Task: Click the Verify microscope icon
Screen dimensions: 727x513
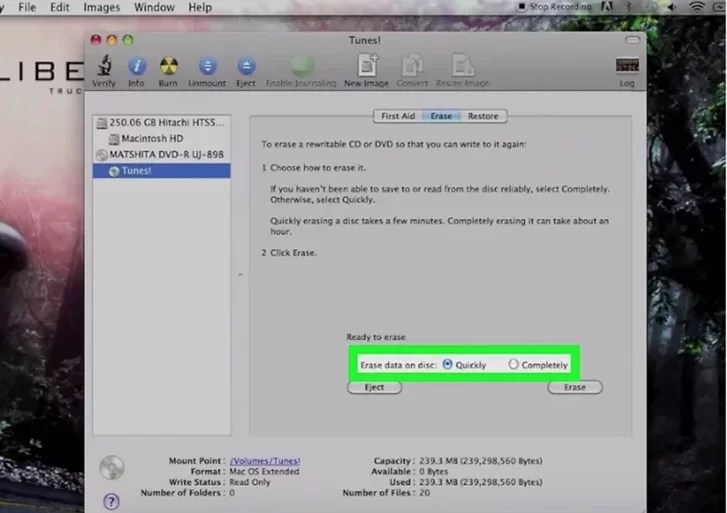Action: (x=104, y=65)
